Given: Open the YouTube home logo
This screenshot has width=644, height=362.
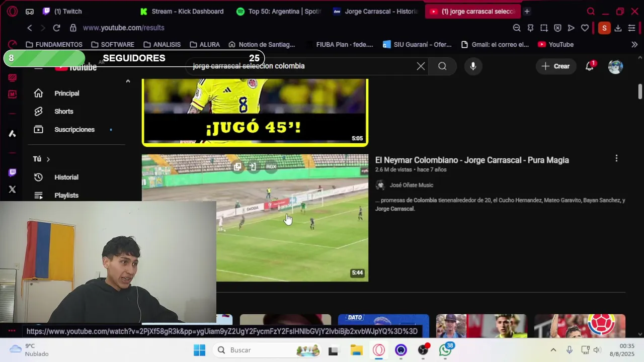Looking at the screenshot, I should tap(76, 67).
